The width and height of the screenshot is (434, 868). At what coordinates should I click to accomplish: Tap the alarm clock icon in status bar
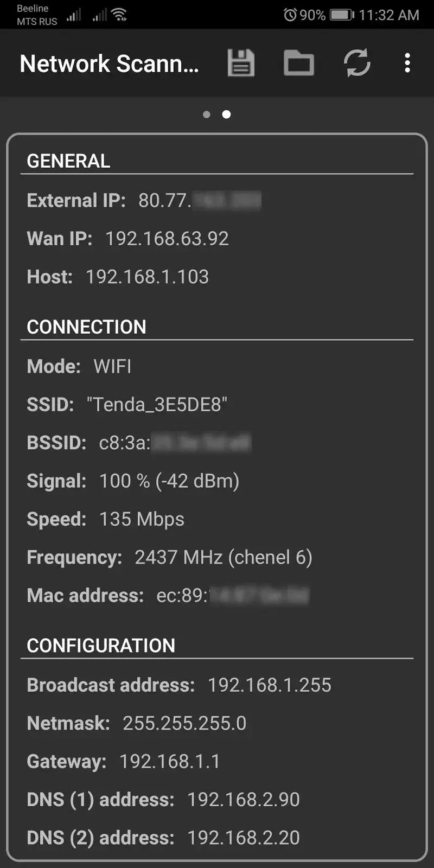291,15
